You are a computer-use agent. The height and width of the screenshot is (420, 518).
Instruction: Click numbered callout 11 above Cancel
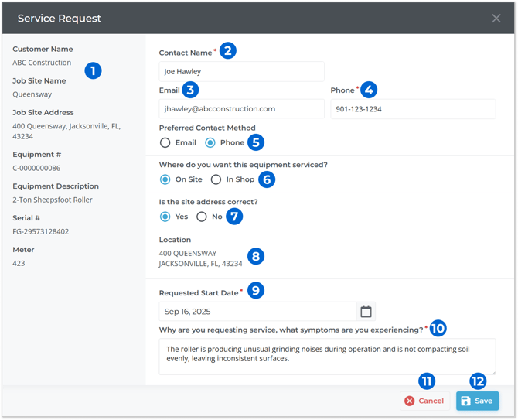point(427,381)
